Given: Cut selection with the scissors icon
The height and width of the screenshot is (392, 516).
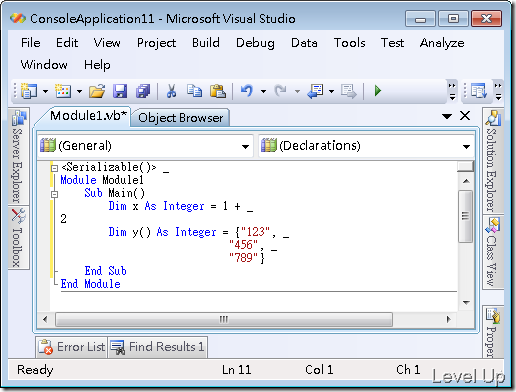Looking at the screenshot, I should [171, 91].
